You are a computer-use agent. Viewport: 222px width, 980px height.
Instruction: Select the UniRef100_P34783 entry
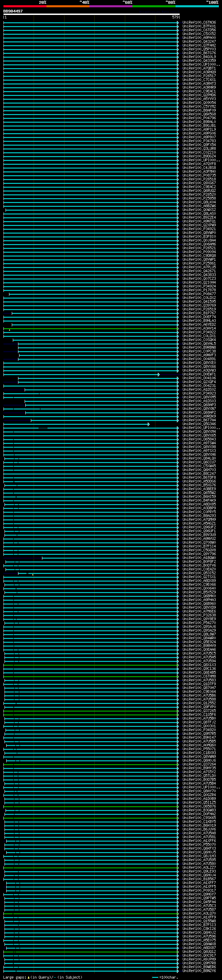[199, 141]
